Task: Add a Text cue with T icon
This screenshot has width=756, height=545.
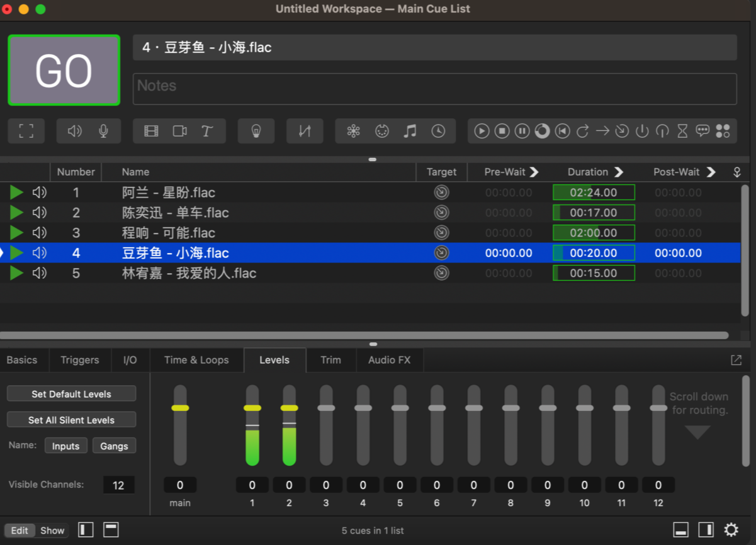Action: [207, 131]
